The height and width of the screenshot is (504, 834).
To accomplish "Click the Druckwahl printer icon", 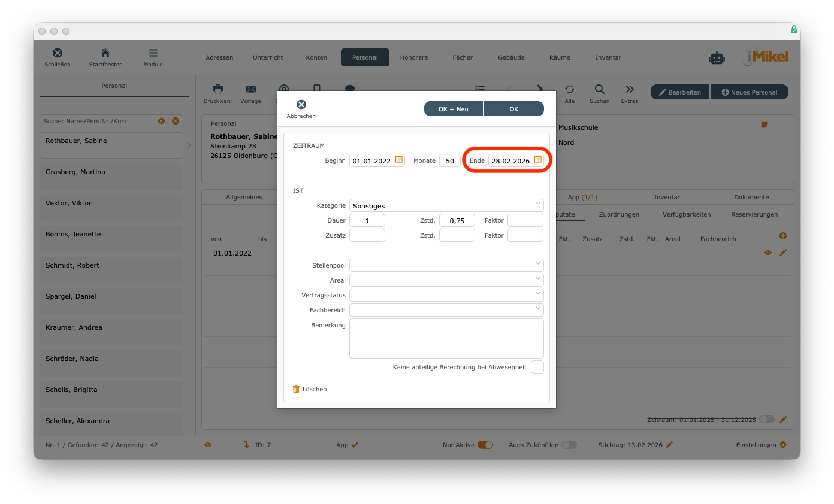I will (x=218, y=89).
